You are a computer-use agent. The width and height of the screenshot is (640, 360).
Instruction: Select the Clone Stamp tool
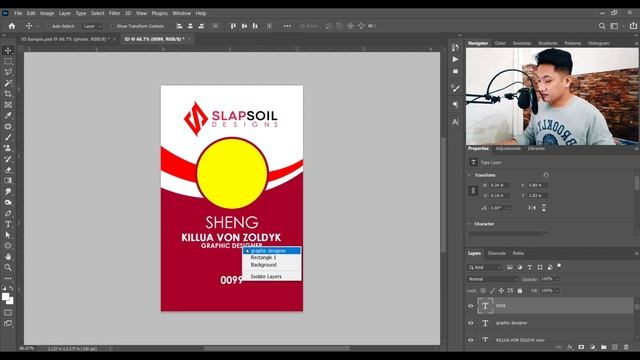coord(8,148)
